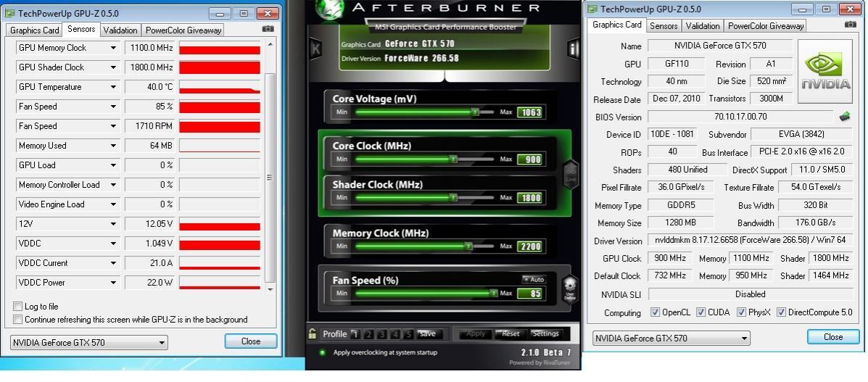This screenshot has width=868, height=382.
Task: Select Afterburner profile slot 4
Action: (395, 334)
